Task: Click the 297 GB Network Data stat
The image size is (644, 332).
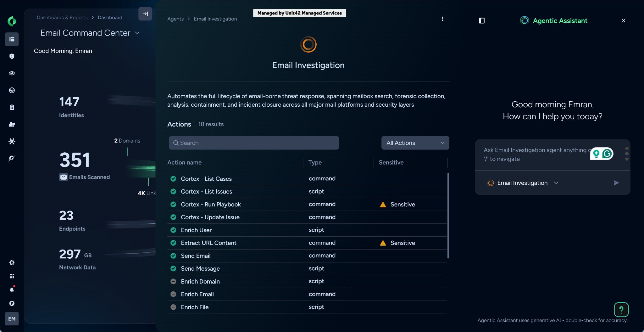Action: click(77, 259)
